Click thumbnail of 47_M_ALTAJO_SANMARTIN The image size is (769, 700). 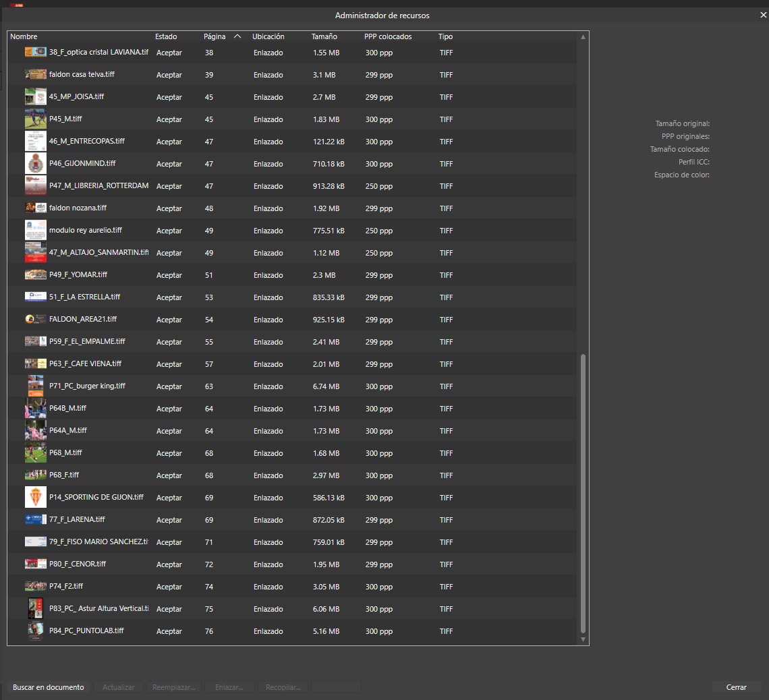[35, 252]
